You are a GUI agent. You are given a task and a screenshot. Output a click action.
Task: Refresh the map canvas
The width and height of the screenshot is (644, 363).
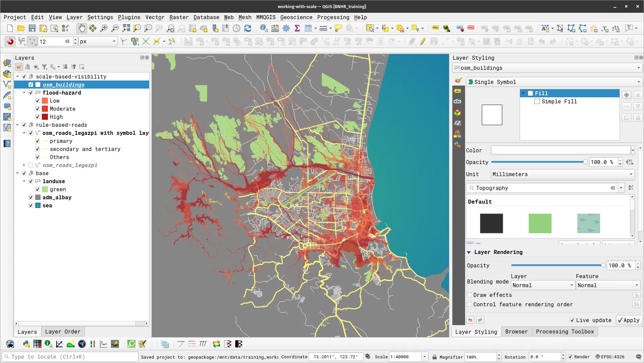coord(248,28)
